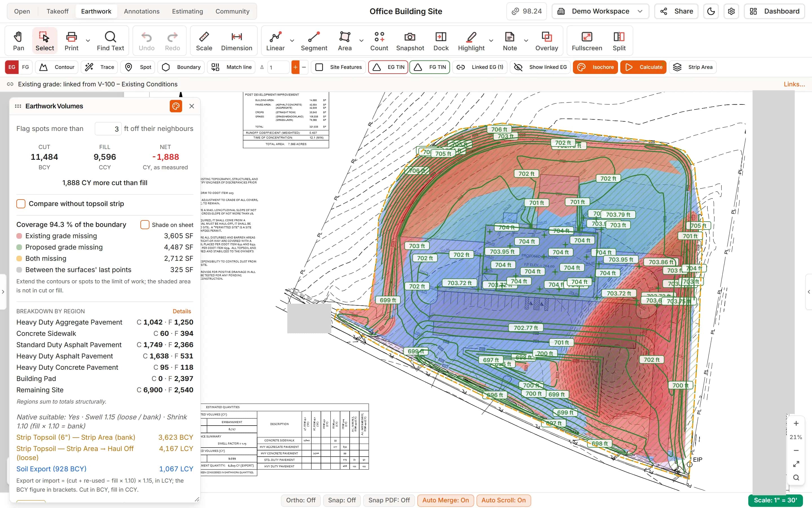Open the Annotations tab
This screenshot has width=812, height=508.
click(x=142, y=11)
